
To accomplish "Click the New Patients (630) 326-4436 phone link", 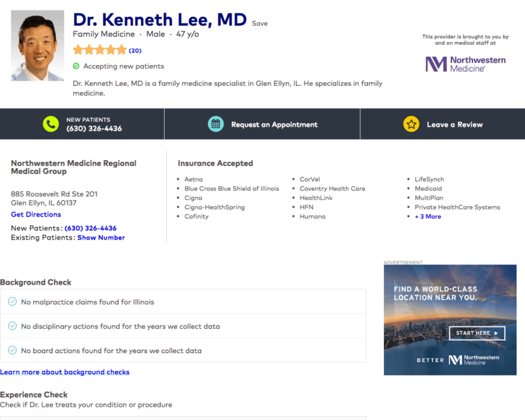I will pos(91,228).
